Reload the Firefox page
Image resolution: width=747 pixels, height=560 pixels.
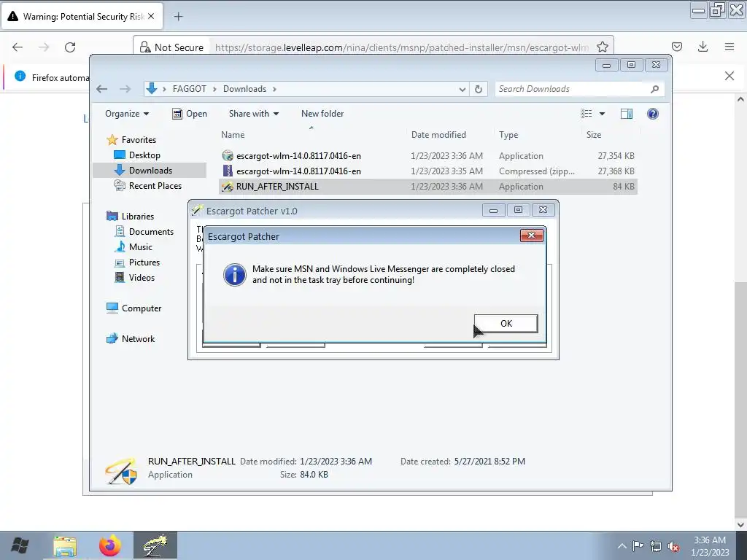(70, 47)
